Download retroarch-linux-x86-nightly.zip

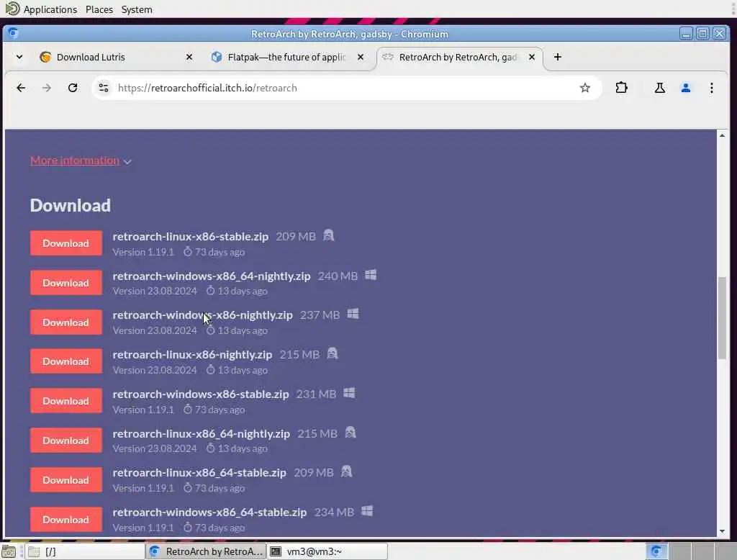pos(65,361)
